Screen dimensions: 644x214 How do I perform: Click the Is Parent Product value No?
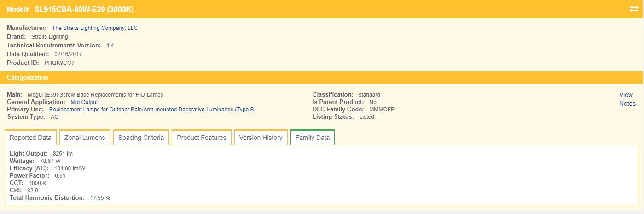373,102
